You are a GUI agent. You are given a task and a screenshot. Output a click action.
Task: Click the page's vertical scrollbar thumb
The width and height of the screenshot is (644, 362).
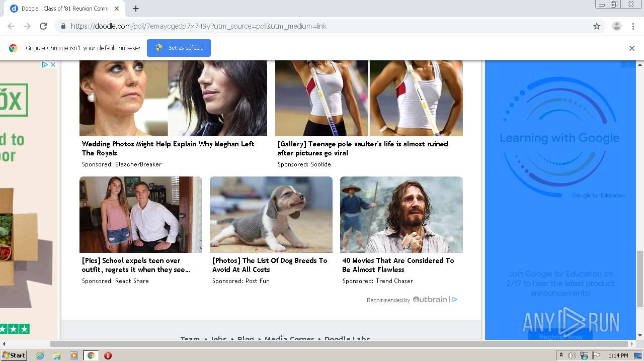pos(640,279)
